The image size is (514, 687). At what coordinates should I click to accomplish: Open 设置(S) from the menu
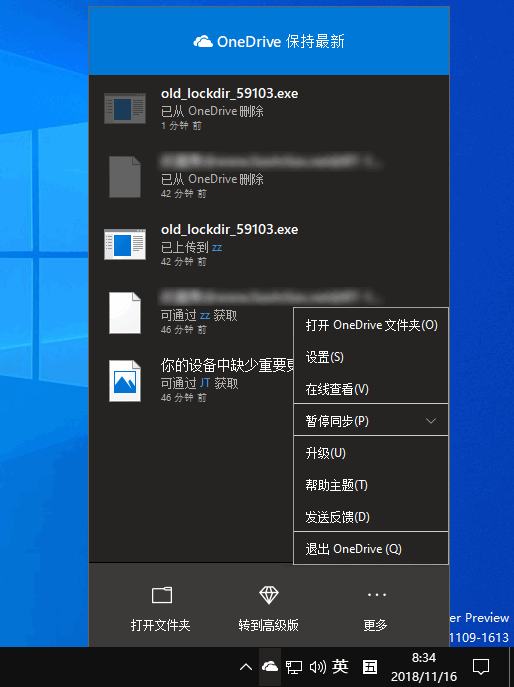coord(371,357)
